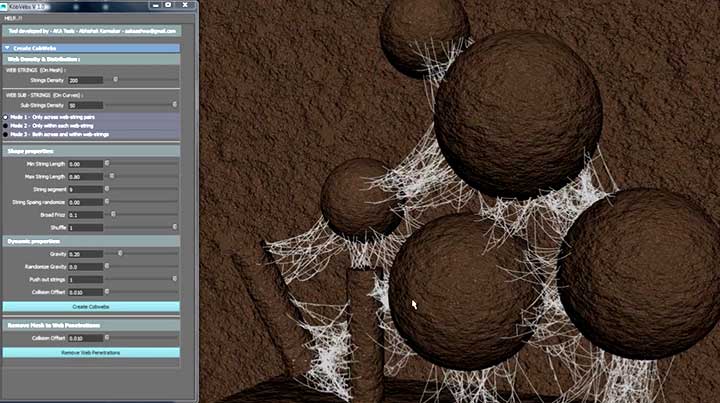The image size is (720, 403).
Task: Focus the String segment input field
Action: click(x=85, y=189)
